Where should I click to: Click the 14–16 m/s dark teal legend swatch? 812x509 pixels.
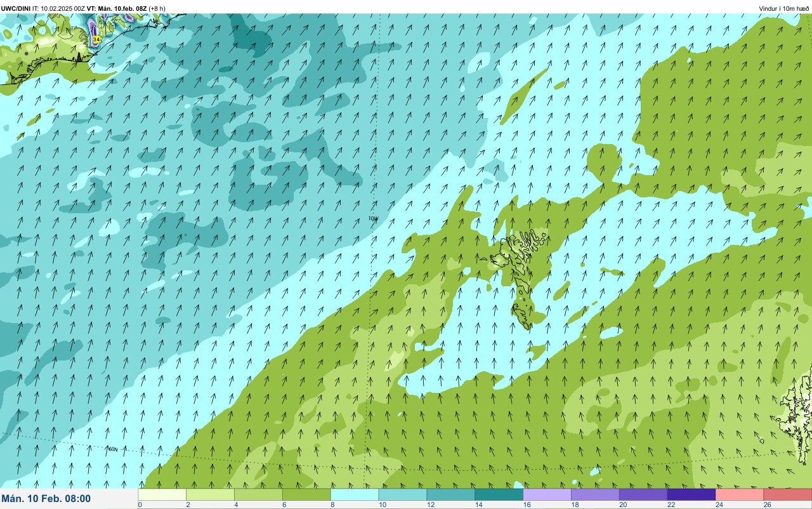499,495
